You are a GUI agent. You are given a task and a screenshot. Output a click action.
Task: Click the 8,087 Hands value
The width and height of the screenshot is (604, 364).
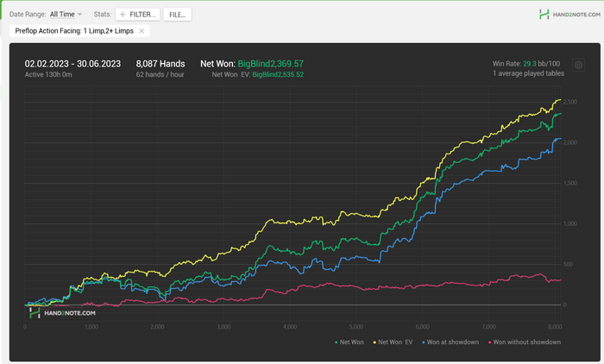tap(160, 64)
